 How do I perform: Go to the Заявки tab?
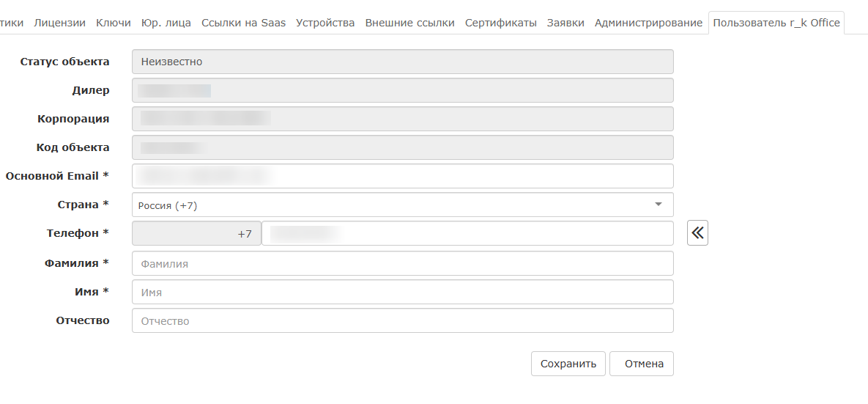point(565,23)
